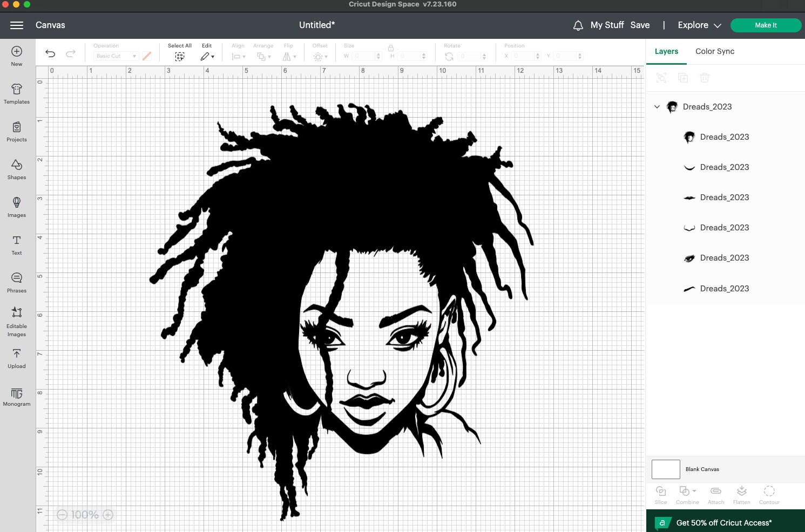Click Save in the top bar
The height and width of the screenshot is (532, 805).
click(x=640, y=25)
